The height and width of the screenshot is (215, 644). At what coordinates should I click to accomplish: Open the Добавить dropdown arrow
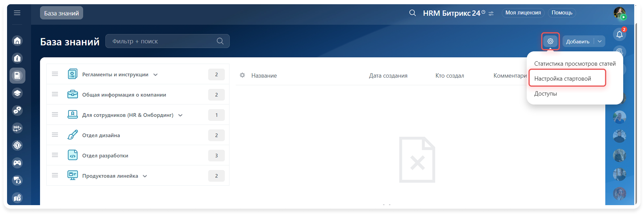(599, 41)
